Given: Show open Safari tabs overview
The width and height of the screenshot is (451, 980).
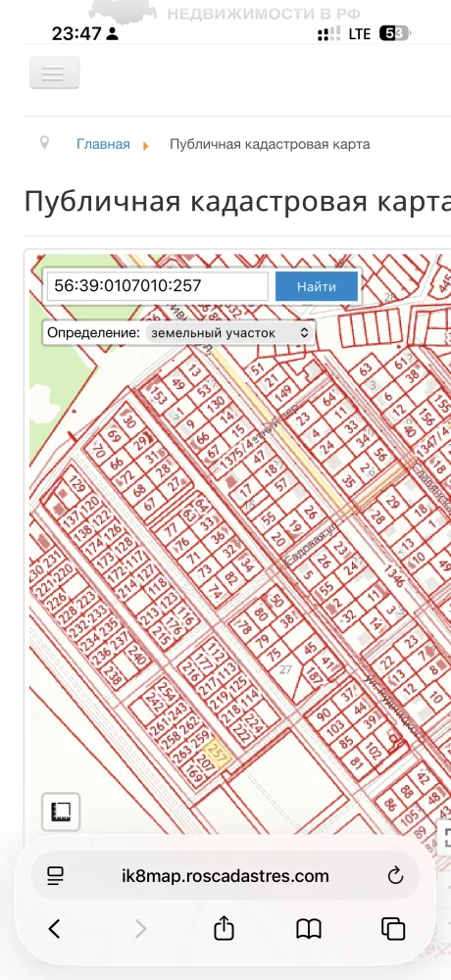Looking at the screenshot, I should click(393, 929).
